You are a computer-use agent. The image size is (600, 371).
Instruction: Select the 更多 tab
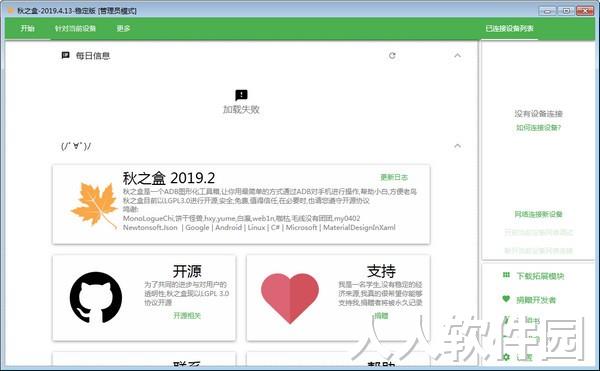123,28
